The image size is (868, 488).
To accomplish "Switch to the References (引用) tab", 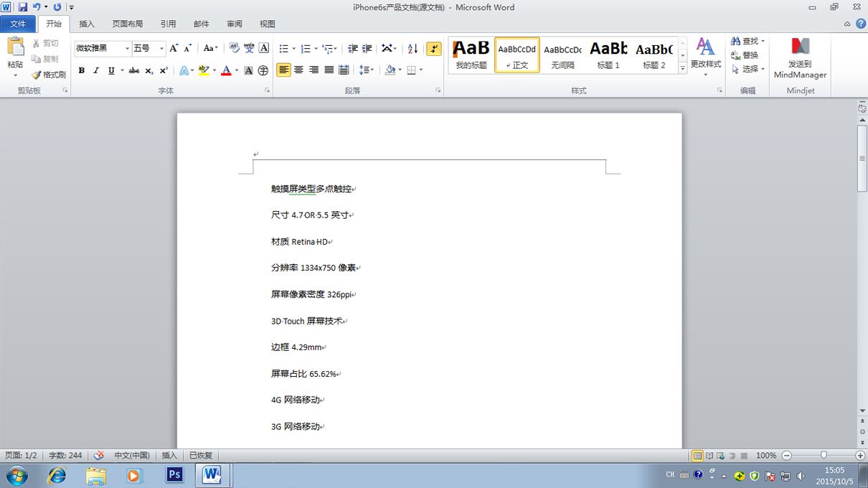I will point(168,24).
